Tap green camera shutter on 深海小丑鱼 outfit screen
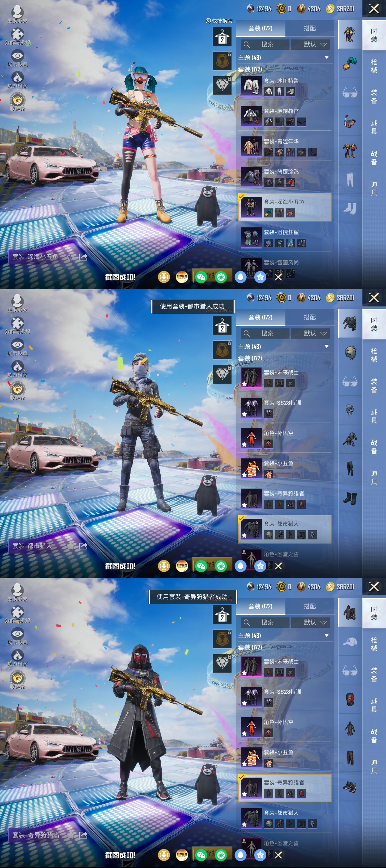Image resolution: width=386 pixels, height=868 pixels. coord(221,277)
